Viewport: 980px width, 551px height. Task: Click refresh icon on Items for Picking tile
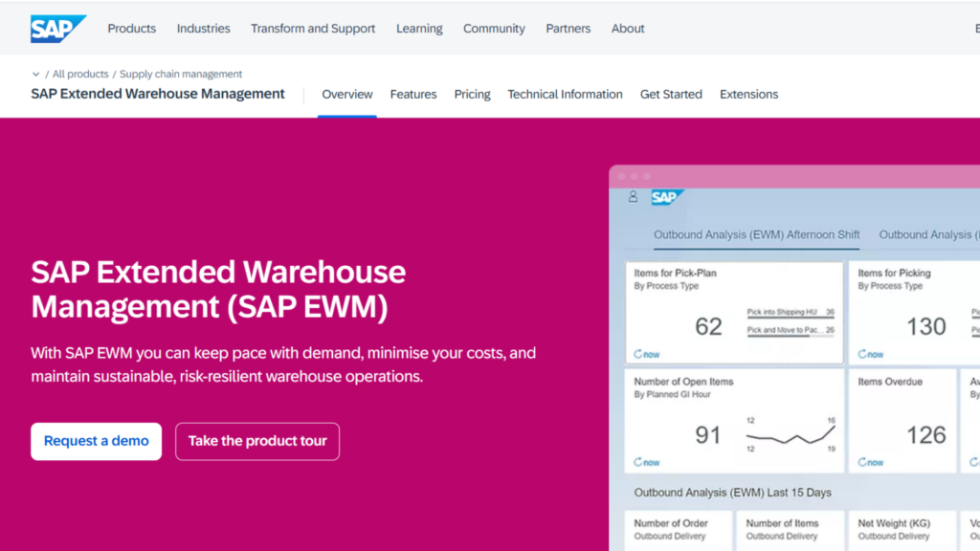coord(862,354)
